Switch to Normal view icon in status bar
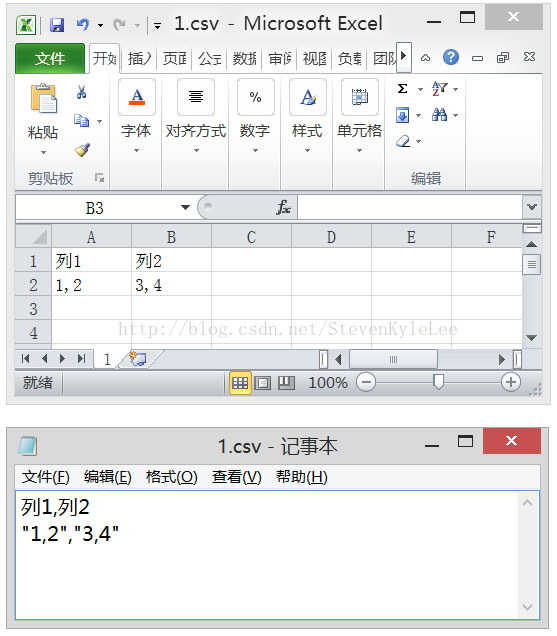This screenshot has height=636, width=557. [x=240, y=382]
